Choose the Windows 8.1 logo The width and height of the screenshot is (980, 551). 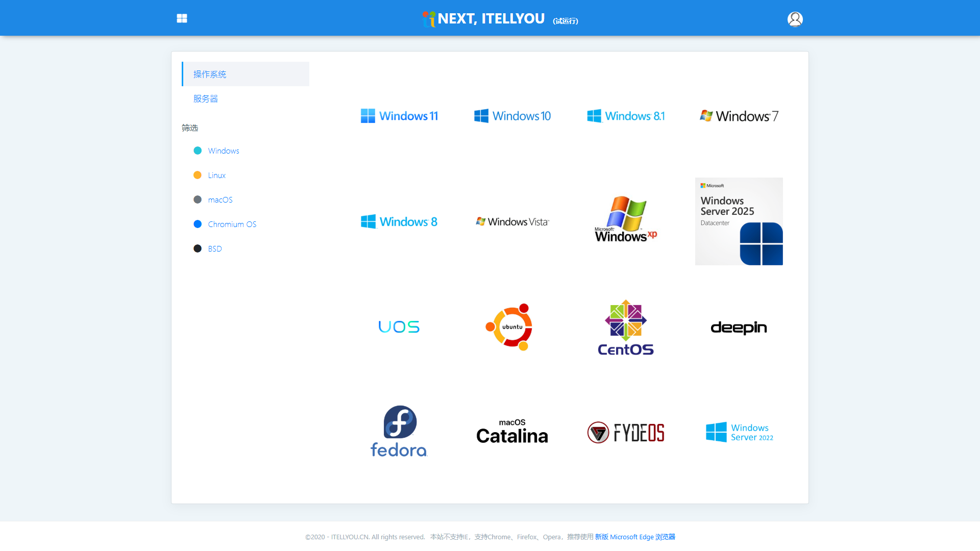[626, 116]
